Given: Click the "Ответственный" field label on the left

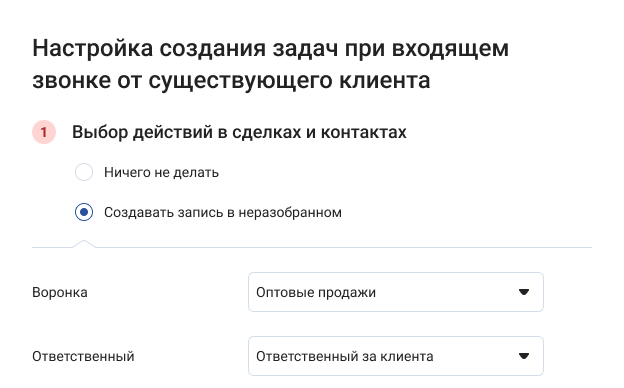Looking at the screenshot, I should coord(83,356).
